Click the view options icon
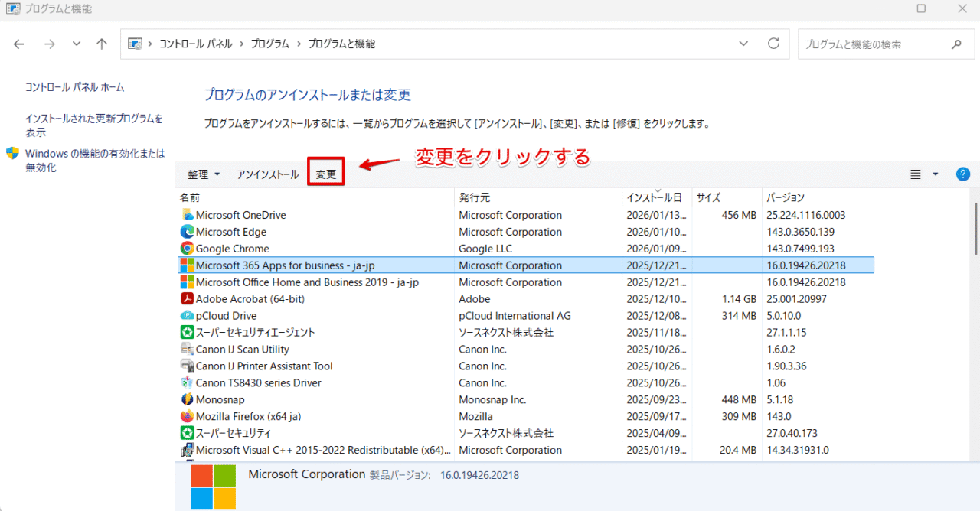The height and width of the screenshot is (511, 980). (916, 174)
